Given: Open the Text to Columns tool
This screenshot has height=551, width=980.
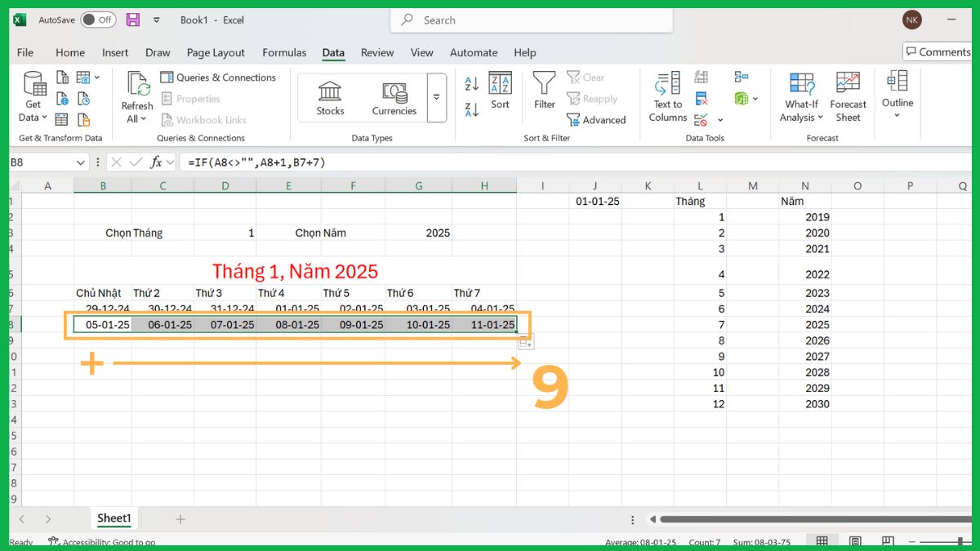Looking at the screenshot, I should point(666,98).
